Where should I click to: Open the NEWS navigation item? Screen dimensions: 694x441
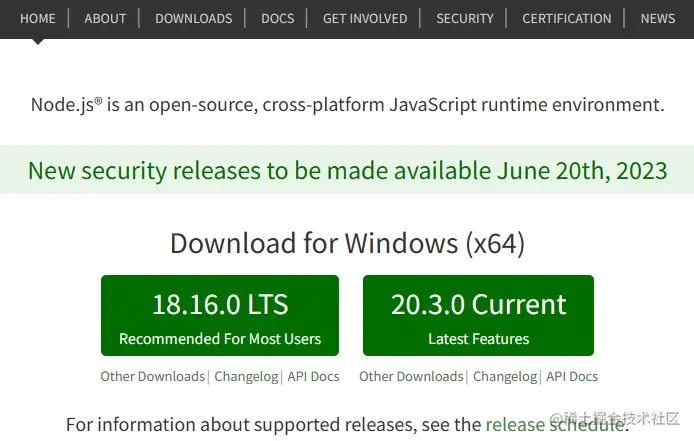(x=658, y=19)
